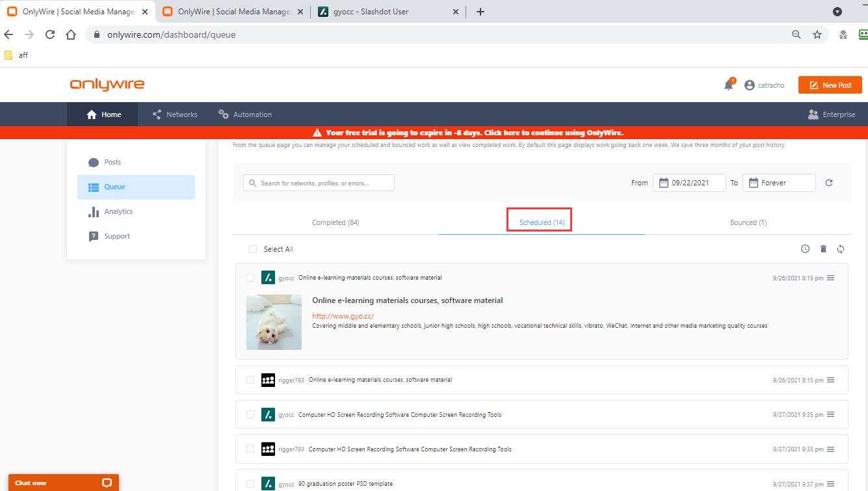Click the http://www.gyo.cc/ link
This screenshot has height=491, width=868.
343,316
